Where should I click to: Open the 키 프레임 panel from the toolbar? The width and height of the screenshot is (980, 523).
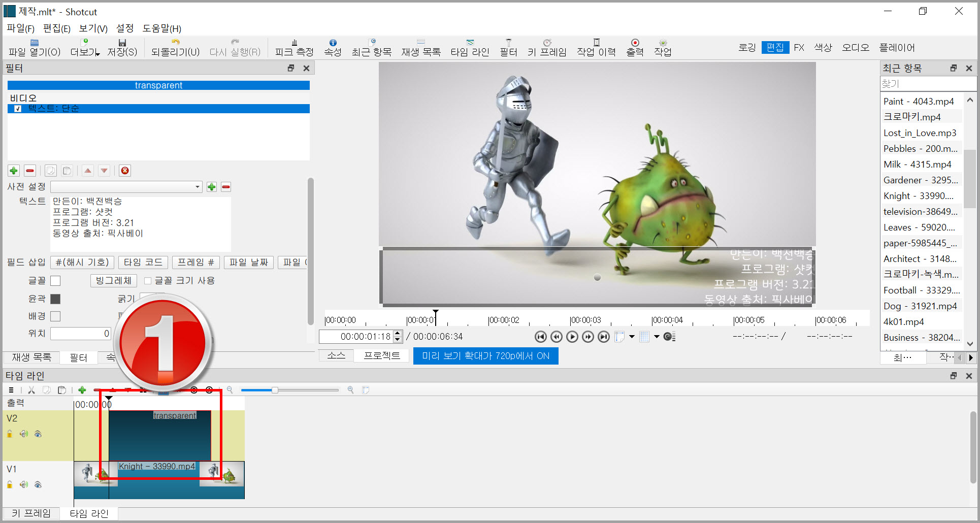point(546,48)
